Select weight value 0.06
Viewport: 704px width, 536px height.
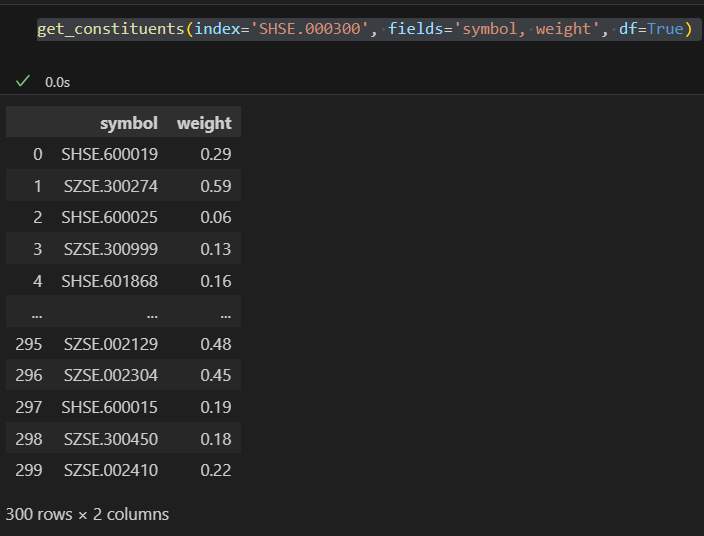point(216,218)
